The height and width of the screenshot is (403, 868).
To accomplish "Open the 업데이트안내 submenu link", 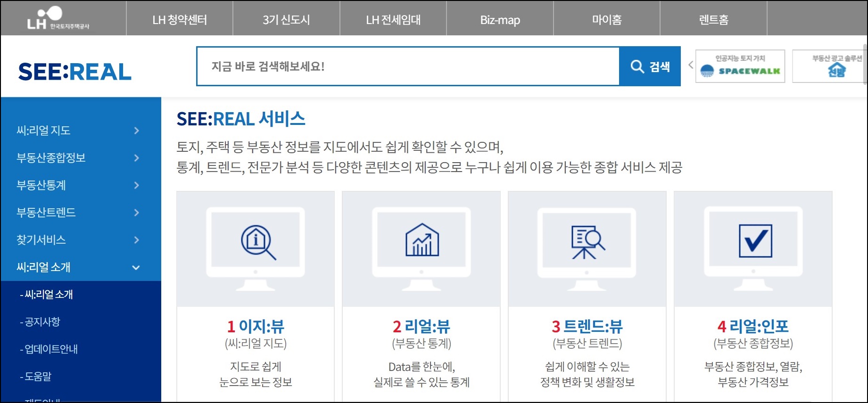I will click(49, 349).
